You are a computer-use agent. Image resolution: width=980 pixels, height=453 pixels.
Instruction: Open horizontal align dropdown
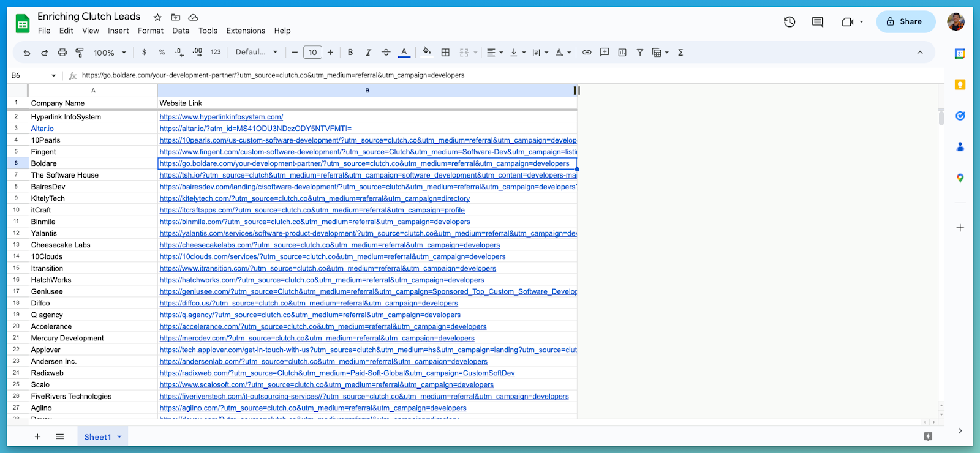(x=494, y=53)
